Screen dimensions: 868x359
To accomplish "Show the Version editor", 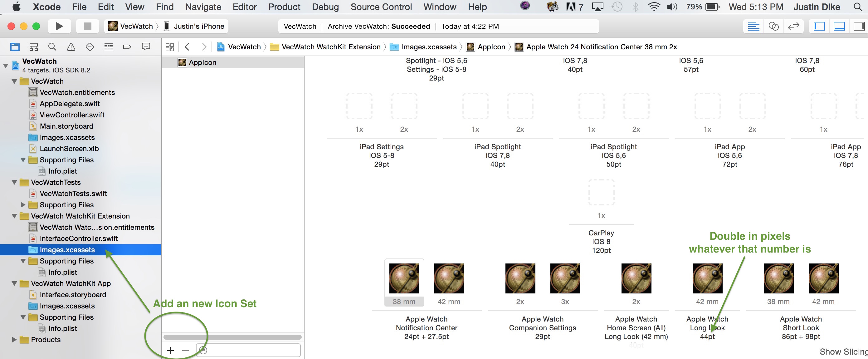I will click(793, 26).
